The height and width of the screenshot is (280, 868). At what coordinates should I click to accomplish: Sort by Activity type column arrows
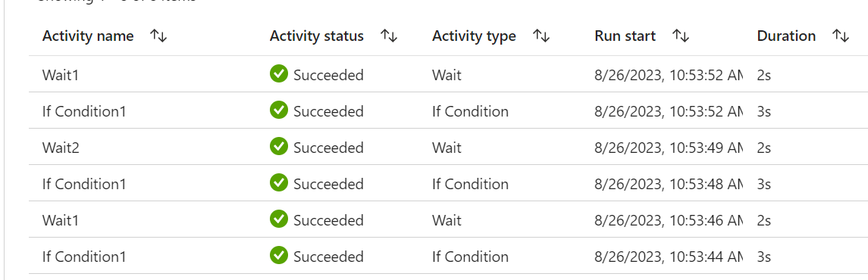[x=541, y=36]
